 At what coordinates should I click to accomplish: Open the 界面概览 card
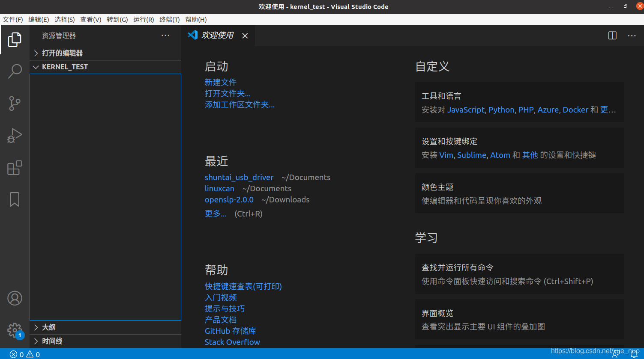point(519,320)
